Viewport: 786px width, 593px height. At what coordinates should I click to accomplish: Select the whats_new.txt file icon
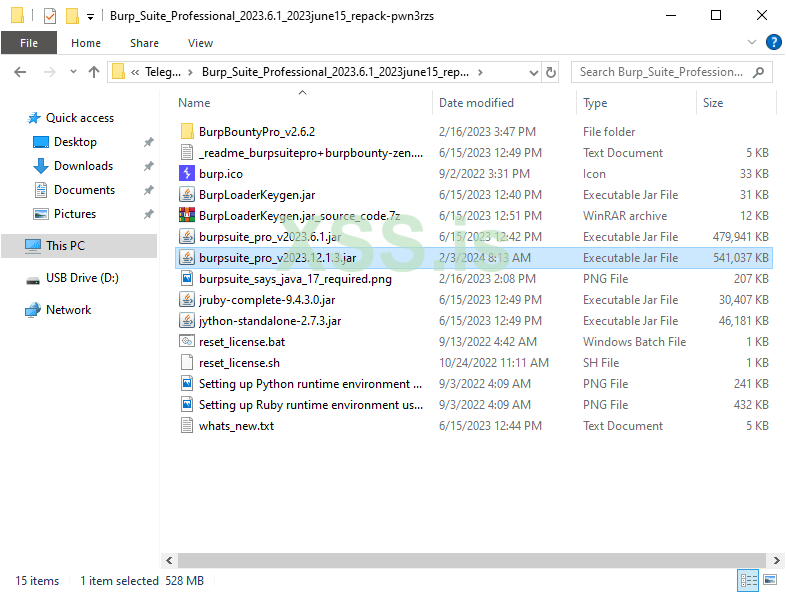[186, 426]
